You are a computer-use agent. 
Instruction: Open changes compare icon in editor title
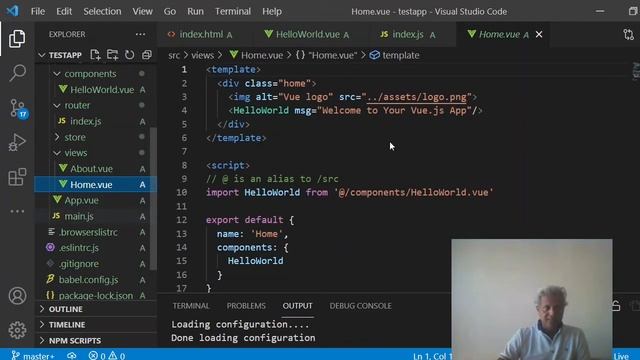tap(629, 35)
